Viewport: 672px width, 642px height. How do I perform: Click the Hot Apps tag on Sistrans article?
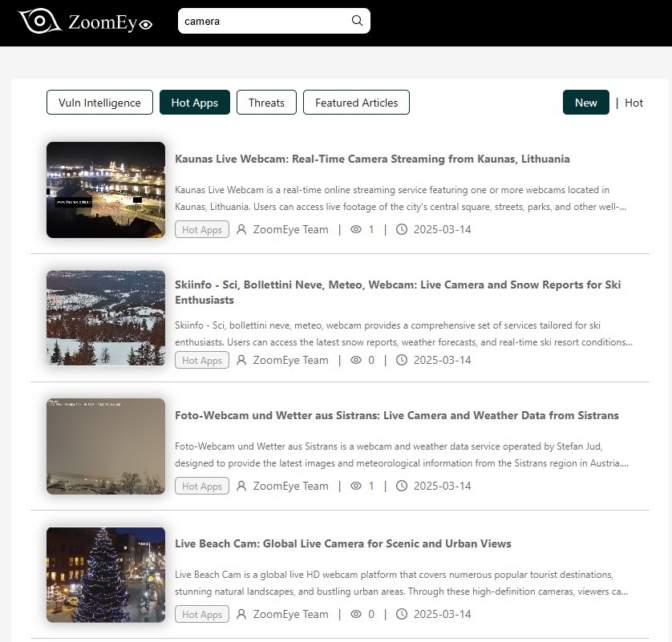[x=202, y=486]
